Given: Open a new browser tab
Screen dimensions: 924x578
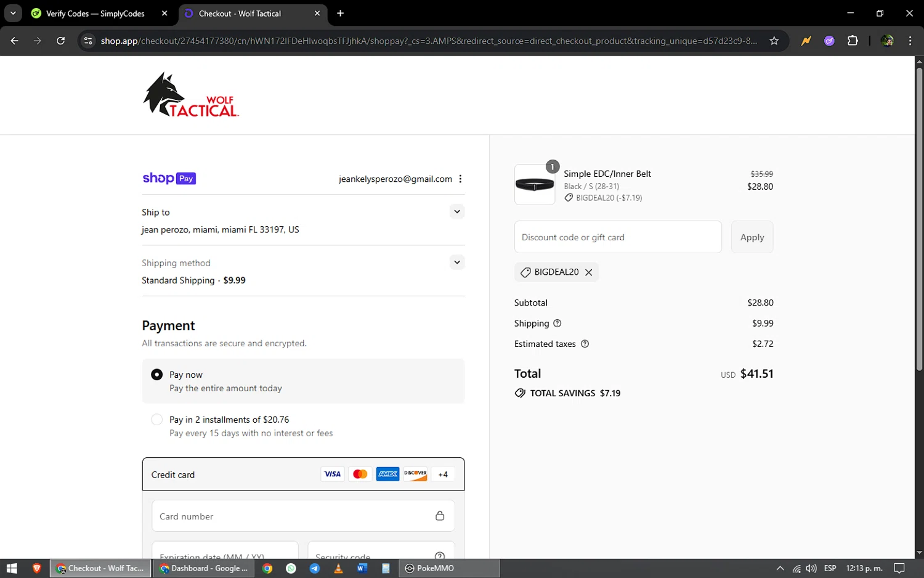Looking at the screenshot, I should (340, 13).
